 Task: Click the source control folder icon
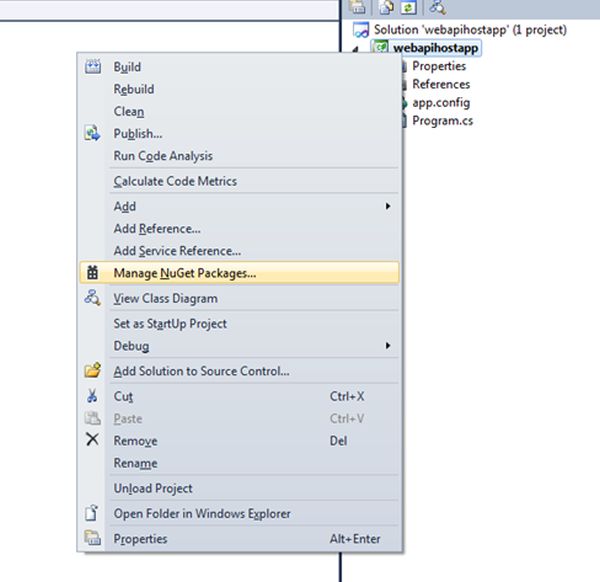(93, 370)
